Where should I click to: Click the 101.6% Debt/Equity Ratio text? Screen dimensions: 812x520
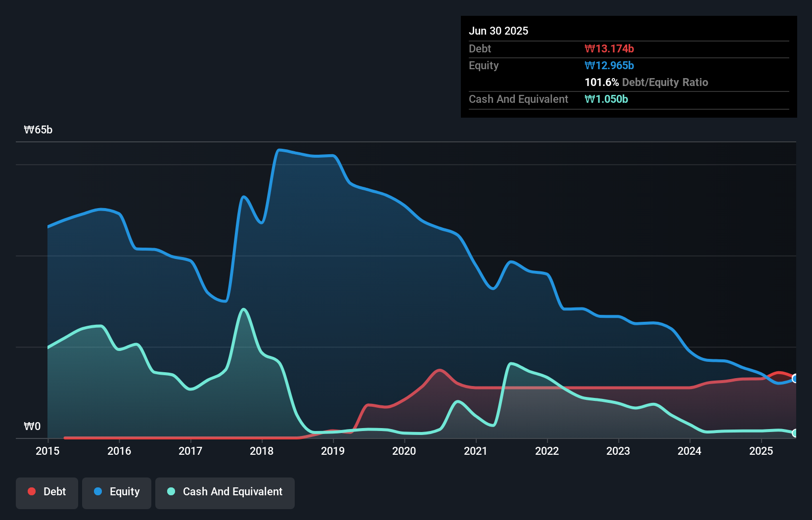click(x=646, y=82)
